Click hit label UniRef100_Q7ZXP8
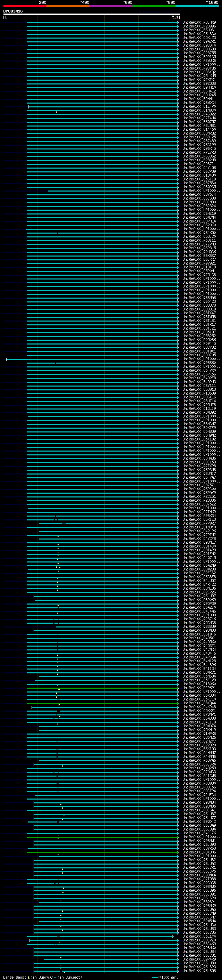The width and height of the screenshot is (222, 980). pyautogui.click(x=199, y=466)
